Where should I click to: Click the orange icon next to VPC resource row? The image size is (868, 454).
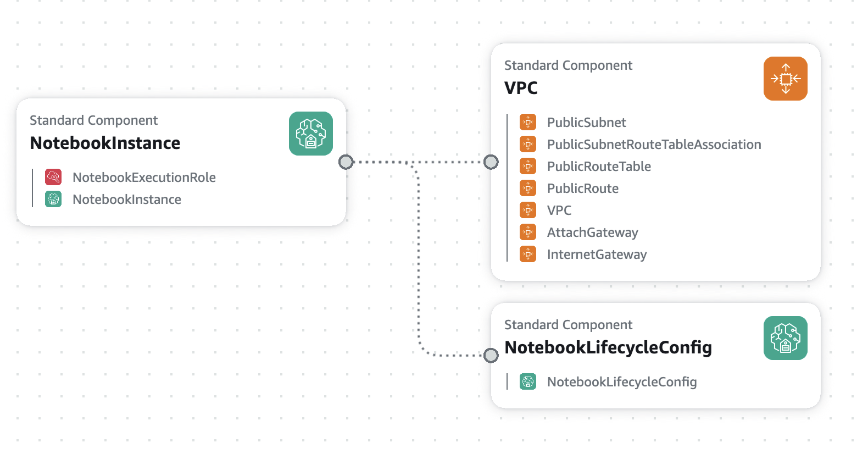pyautogui.click(x=528, y=210)
